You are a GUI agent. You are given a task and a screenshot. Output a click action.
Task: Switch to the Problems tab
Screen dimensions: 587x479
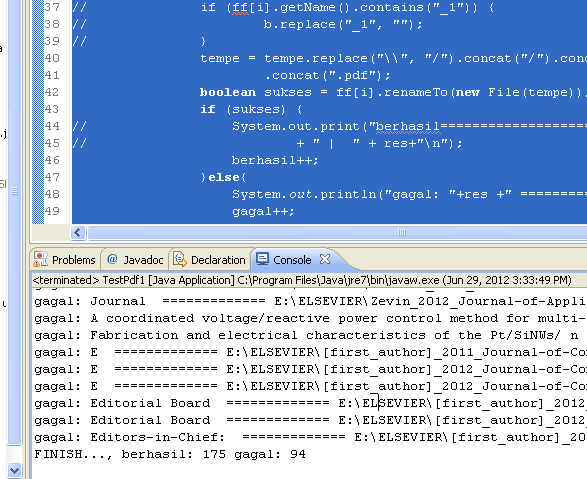[x=65, y=259]
